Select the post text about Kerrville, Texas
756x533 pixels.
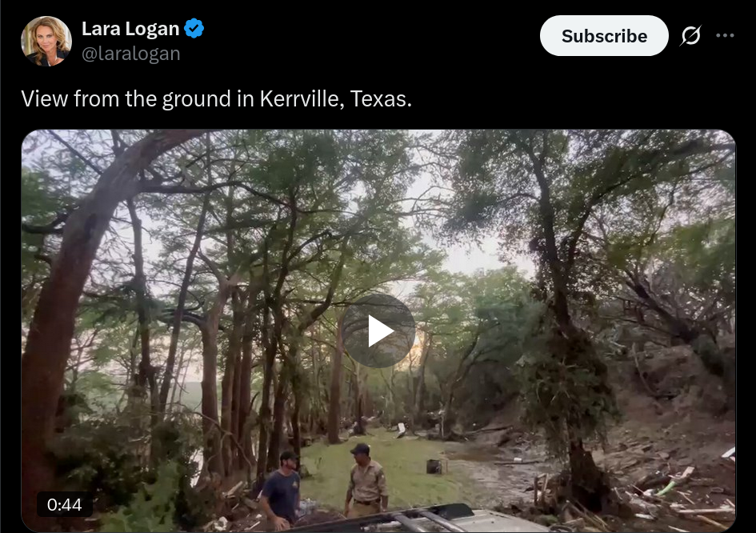tap(216, 99)
